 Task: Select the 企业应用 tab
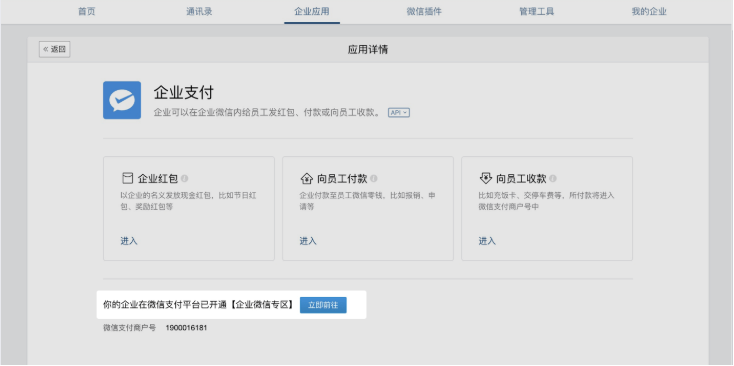(x=312, y=12)
